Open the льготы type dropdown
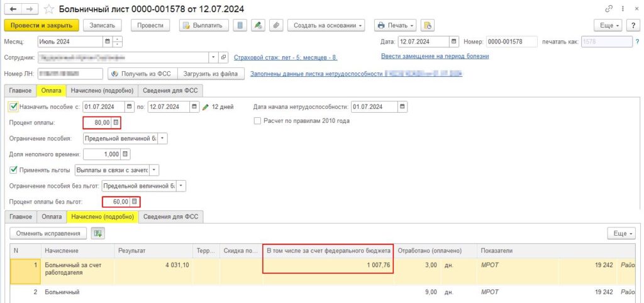 click(154, 170)
